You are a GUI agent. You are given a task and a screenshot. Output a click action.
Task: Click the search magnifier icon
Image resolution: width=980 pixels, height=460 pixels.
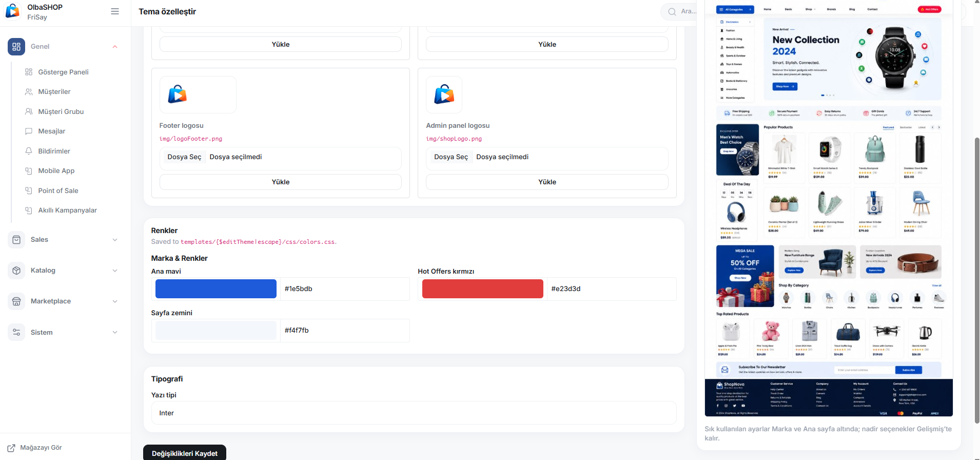672,11
